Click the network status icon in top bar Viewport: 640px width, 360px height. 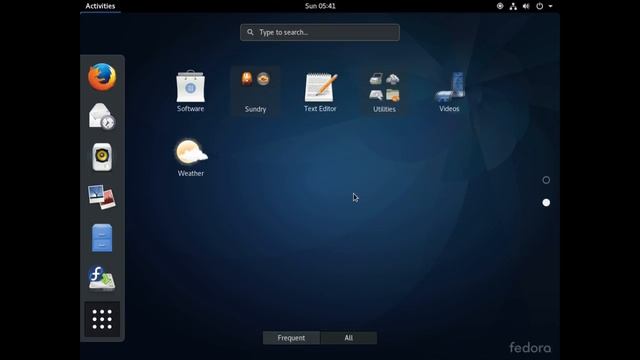513,6
